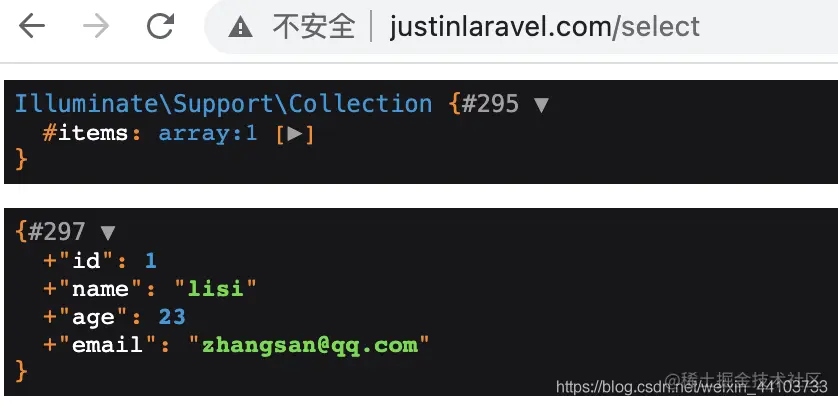This screenshot has height=406, width=838.
Task: Collapse the #295 Collection dump arrow
Action: tap(541, 105)
